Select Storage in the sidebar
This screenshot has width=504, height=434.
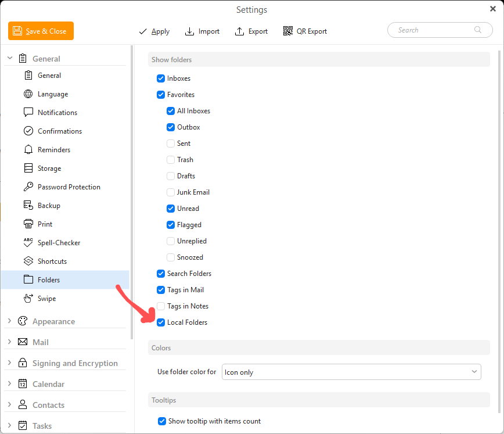coord(65,168)
